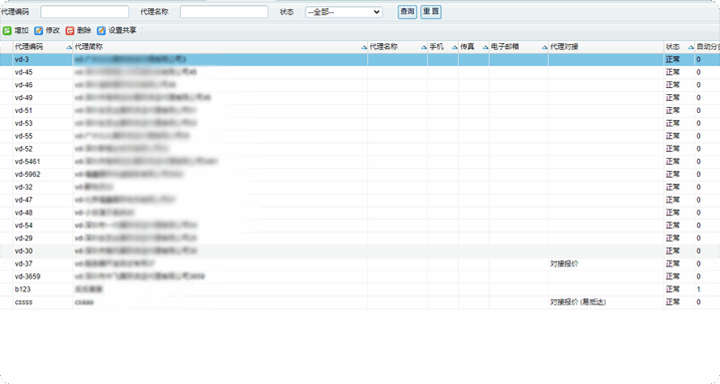Click the 重置 reset button

pyautogui.click(x=431, y=12)
